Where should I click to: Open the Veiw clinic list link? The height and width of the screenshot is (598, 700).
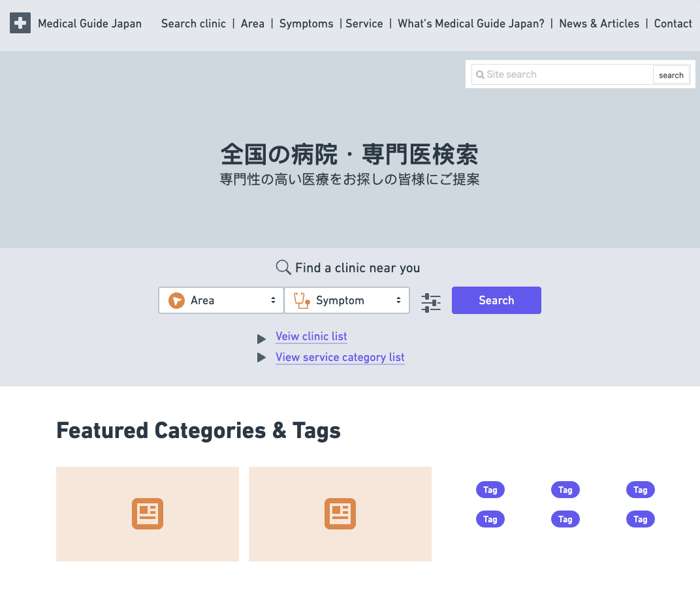tap(311, 336)
